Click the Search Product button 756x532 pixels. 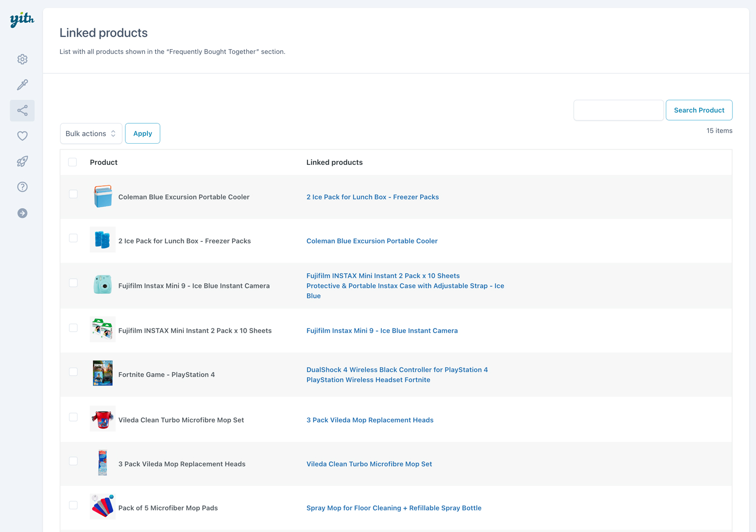(699, 110)
